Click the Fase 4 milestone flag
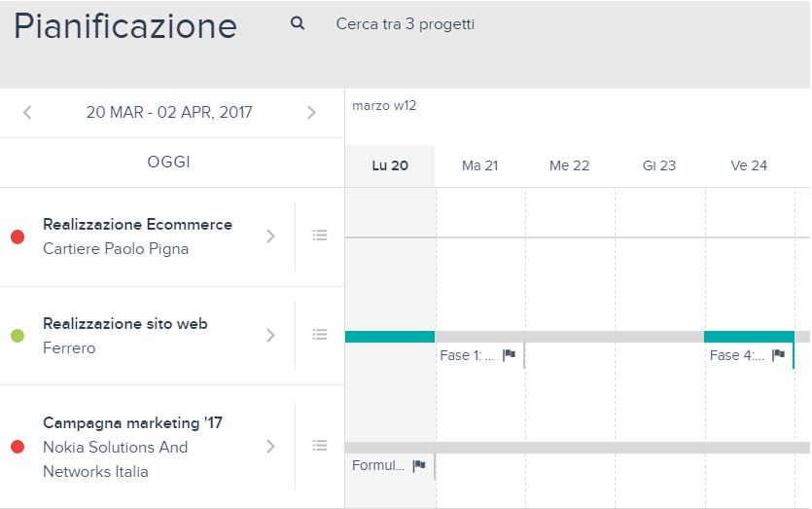The width and height of the screenshot is (812, 509). [778, 355]
